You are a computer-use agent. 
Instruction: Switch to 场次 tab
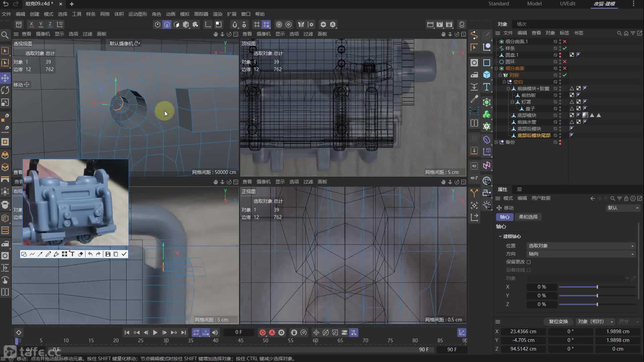(522, 24)
